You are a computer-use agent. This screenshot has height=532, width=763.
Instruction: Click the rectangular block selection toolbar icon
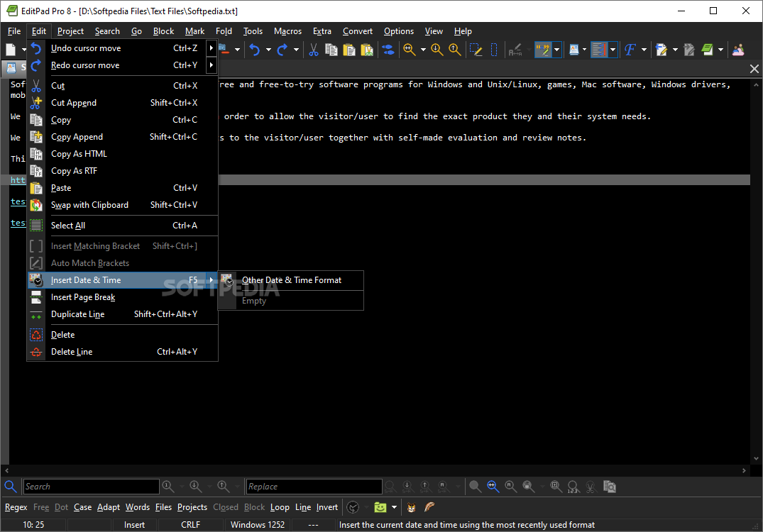point(494,50)
